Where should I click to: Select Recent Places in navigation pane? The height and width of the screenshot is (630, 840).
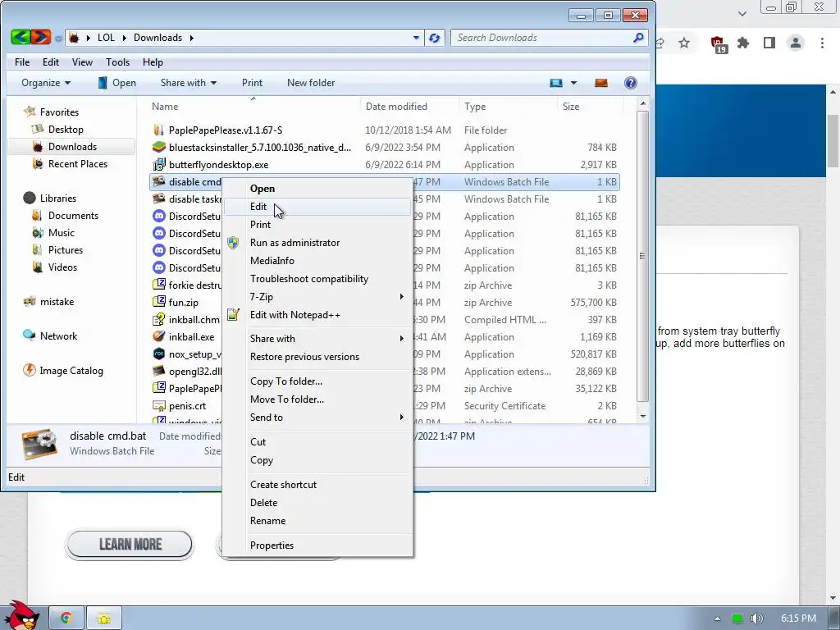(77, 164)
